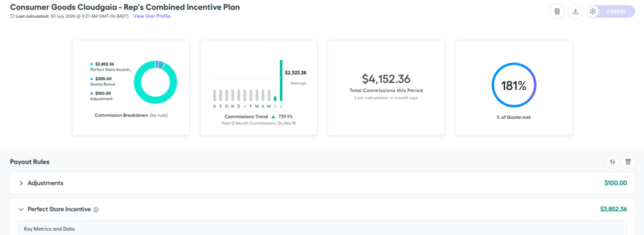Click the clock icon next to Last calculated
This screenshot has width=644, height=235.
13,16
